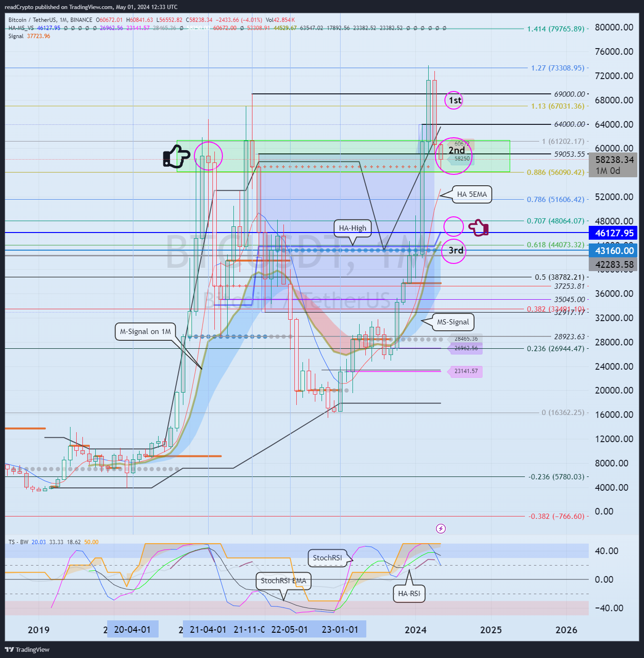
Task: Click the 80000.00 price axis tick
Action: 614,28
